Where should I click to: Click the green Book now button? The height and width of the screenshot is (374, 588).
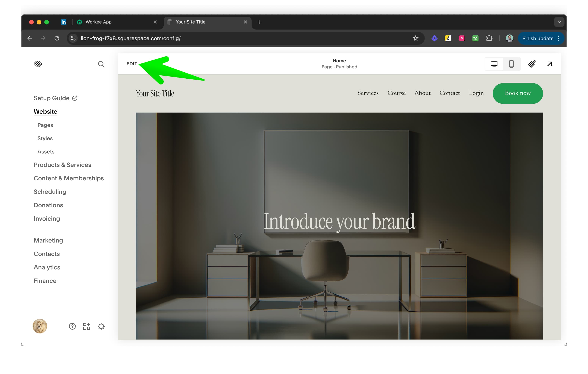pos(518,93)
